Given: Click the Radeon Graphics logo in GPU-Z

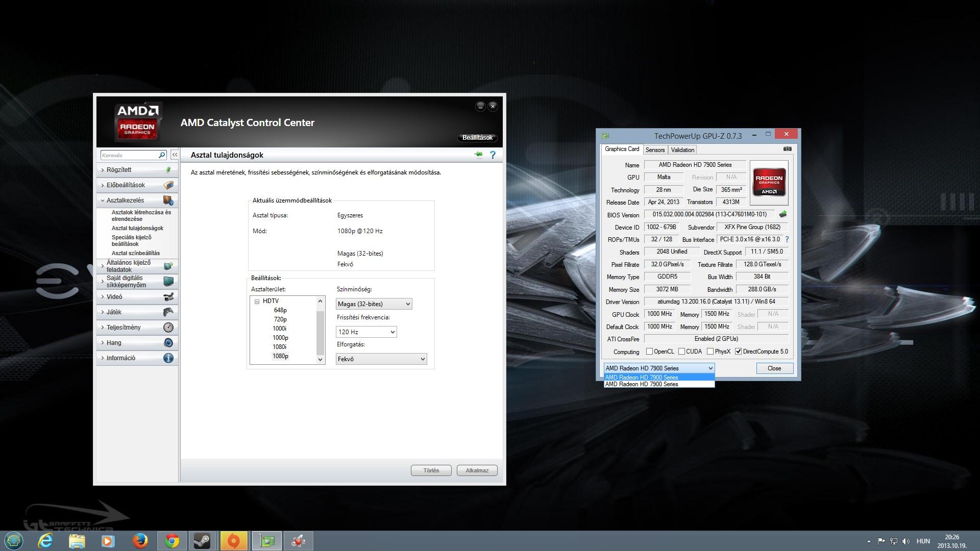Looking at the screenshot, I should click(769, 183).
